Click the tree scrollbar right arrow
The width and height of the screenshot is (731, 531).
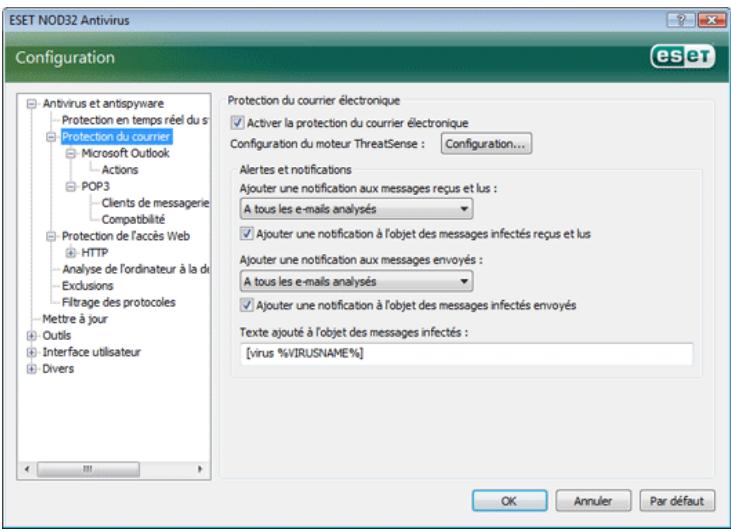coord(200,469)
